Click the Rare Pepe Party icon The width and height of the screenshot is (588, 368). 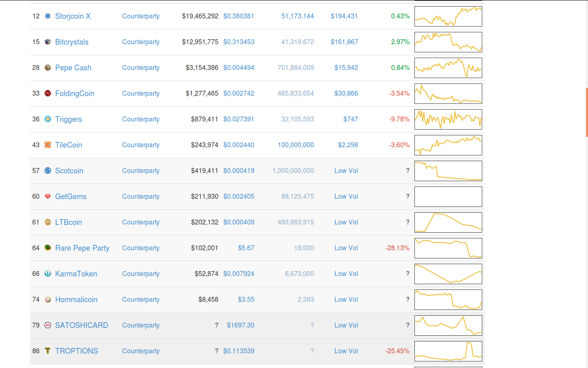tap(48, 248)
